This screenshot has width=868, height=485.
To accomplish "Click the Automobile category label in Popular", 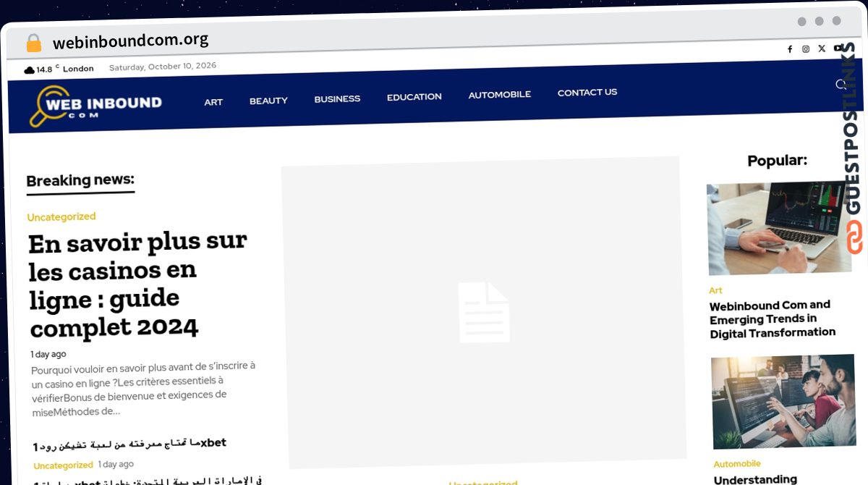I will [x=737, y=464].
